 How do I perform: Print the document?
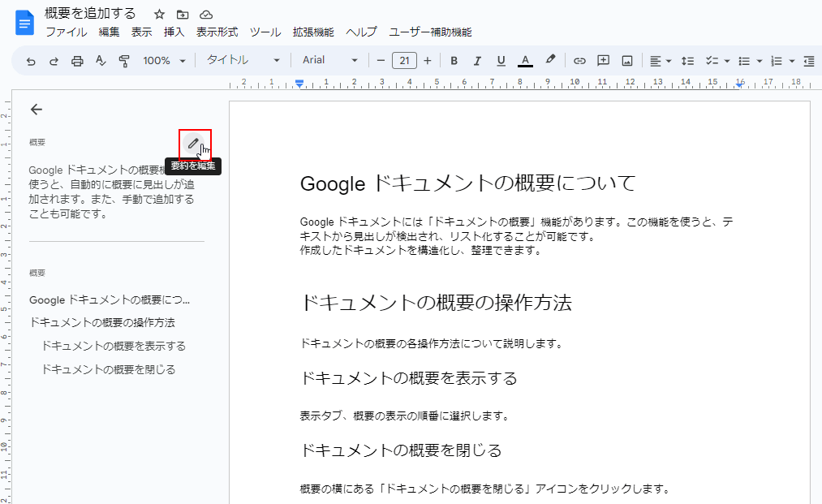(x=77, y=61)
